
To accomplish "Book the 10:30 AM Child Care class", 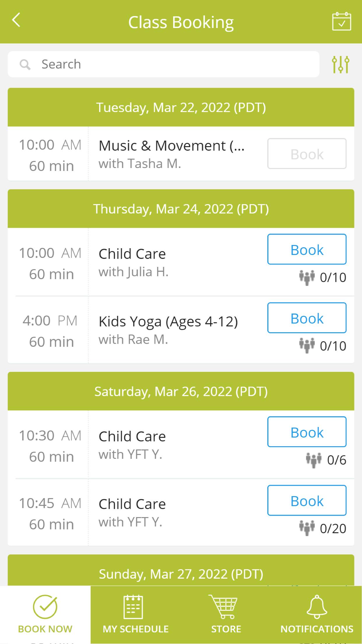I will point(307,432).
